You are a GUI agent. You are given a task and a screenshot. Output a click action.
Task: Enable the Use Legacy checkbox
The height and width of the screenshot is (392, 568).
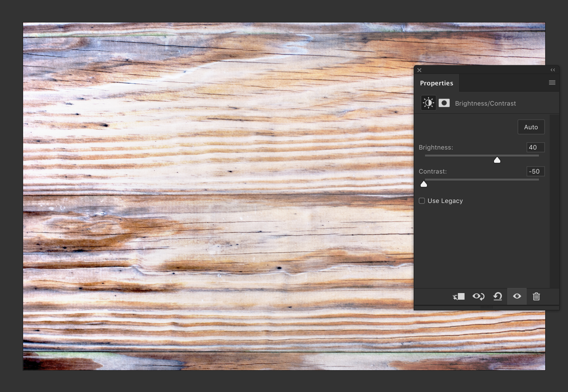[x=422, y=201]
